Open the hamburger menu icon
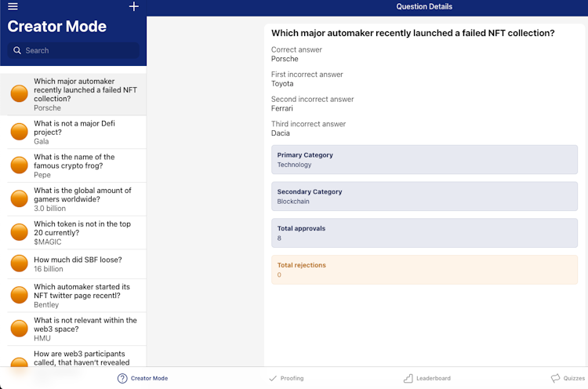The width and height of the screenshot is (588, 389). [x=13, y=6]
